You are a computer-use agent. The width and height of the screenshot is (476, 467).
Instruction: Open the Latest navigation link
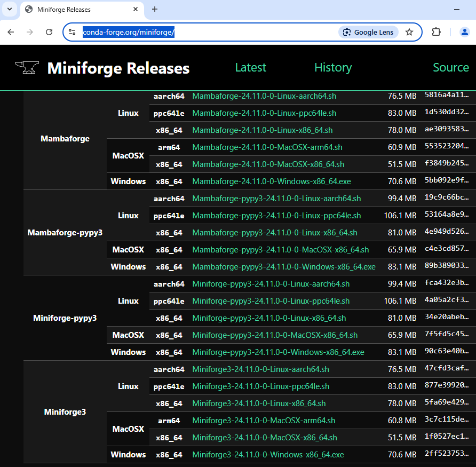pos(250,67)
